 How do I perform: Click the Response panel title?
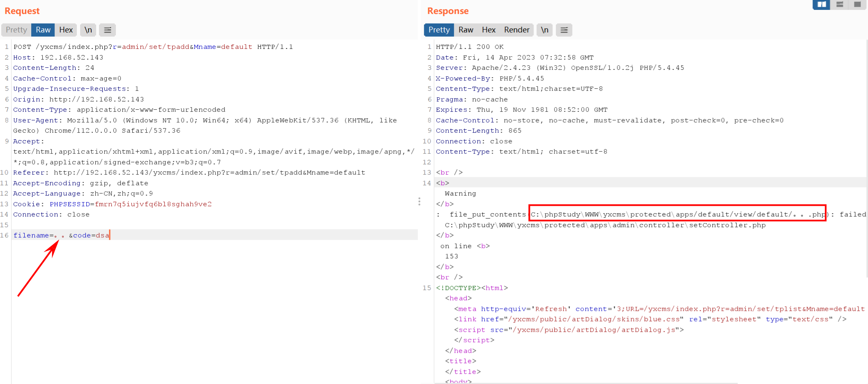point(448,11)
